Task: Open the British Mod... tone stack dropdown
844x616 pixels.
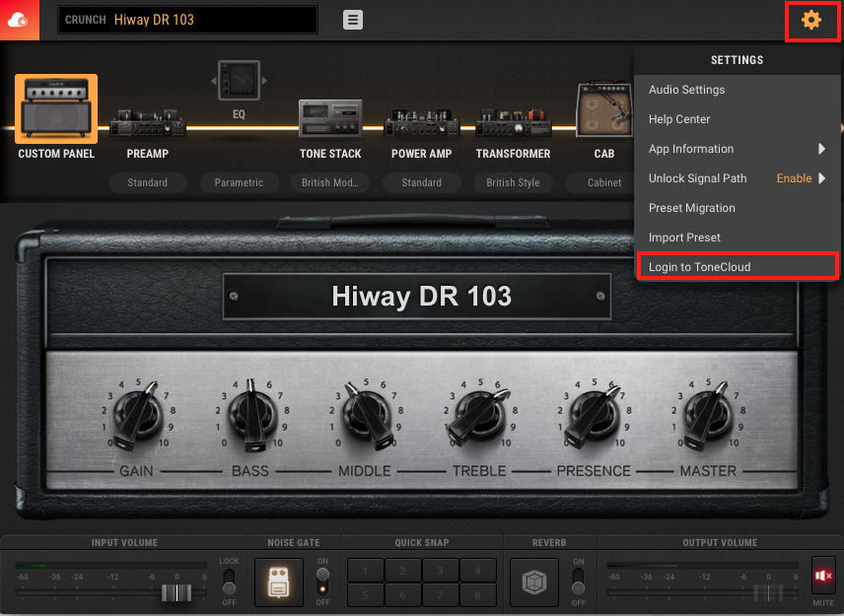Action: point(330,183)
